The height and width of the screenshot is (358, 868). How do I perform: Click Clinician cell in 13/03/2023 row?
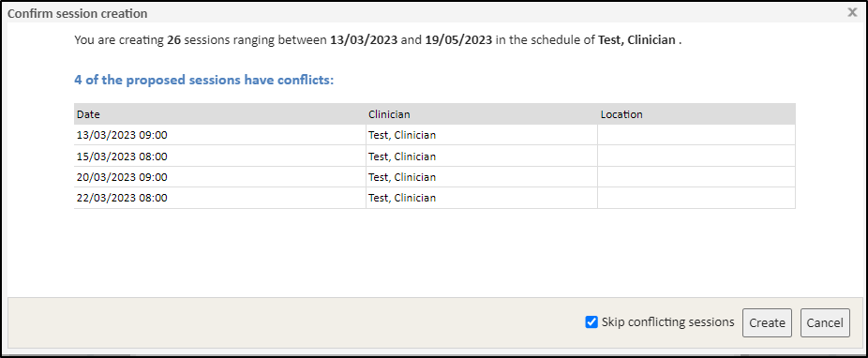point(482,135)
